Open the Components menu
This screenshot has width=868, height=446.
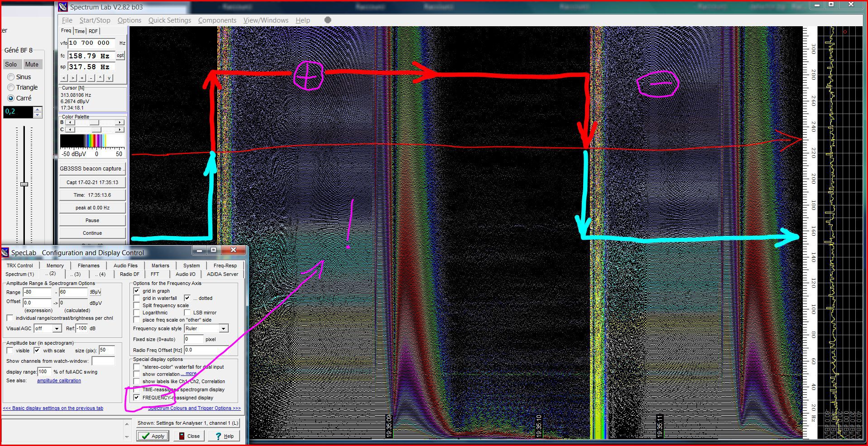[x=217, y=20]
